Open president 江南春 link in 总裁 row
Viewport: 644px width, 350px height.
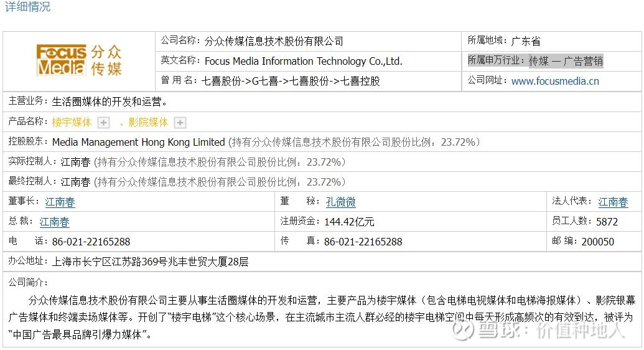coord(54,222)
